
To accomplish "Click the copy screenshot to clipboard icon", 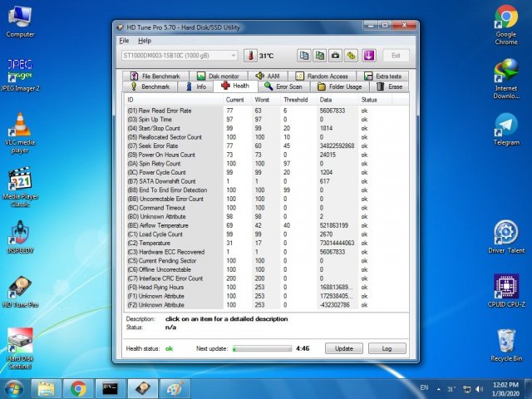I will 319,56.
